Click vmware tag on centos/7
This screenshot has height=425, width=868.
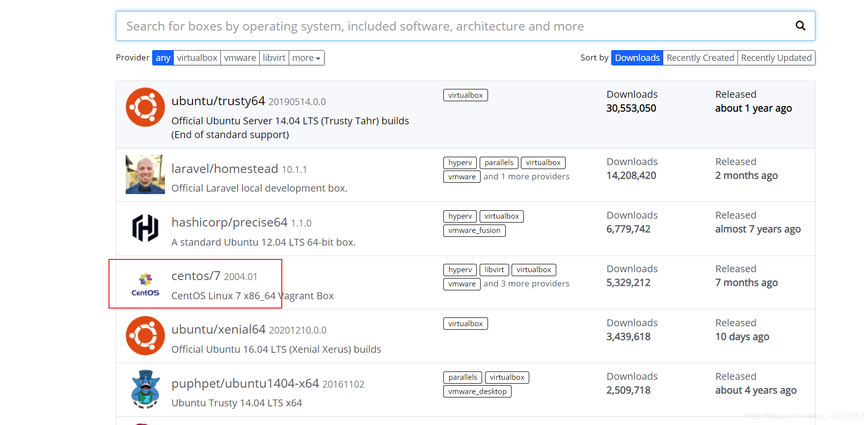coord(462,284)
